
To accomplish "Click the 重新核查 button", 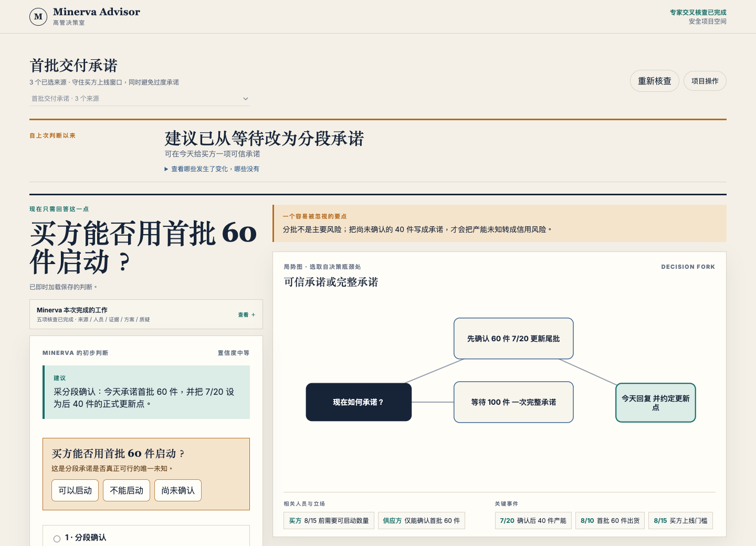I will click(655, 81).
